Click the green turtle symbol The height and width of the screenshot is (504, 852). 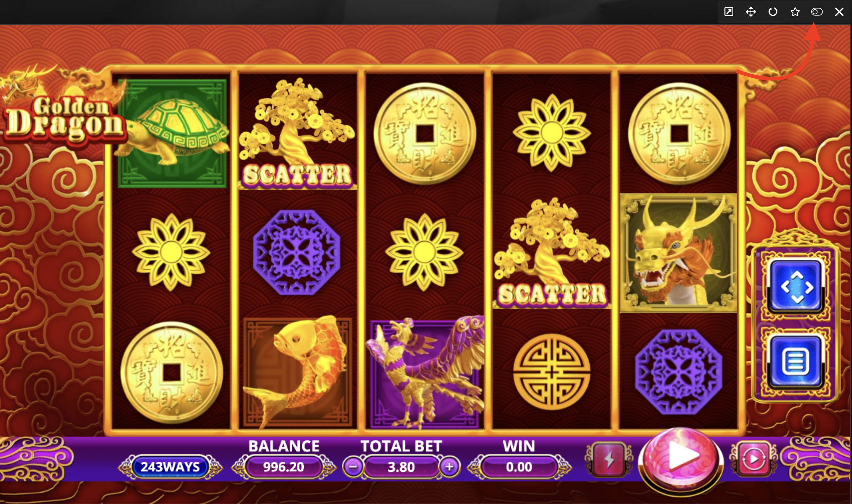[172, 133]
